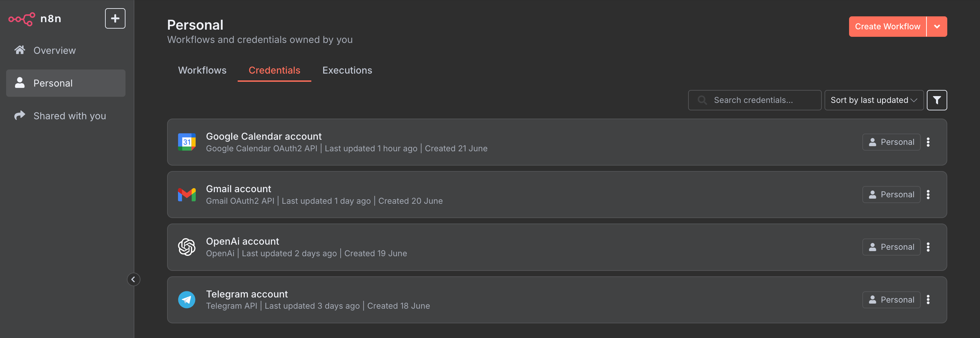The width and height of the screenshot is (980, 338).
Task: Switch to the Workflows tab
Action: pos(202,70)
